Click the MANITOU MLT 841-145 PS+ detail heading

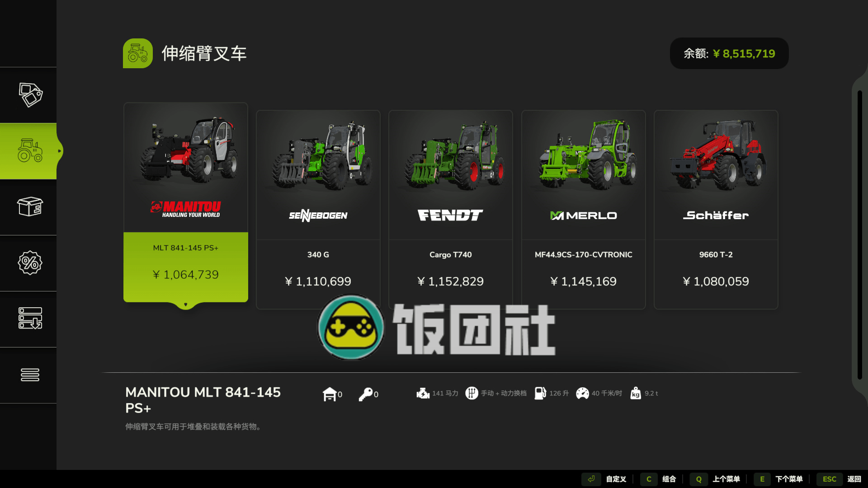[x=203, y=400]
